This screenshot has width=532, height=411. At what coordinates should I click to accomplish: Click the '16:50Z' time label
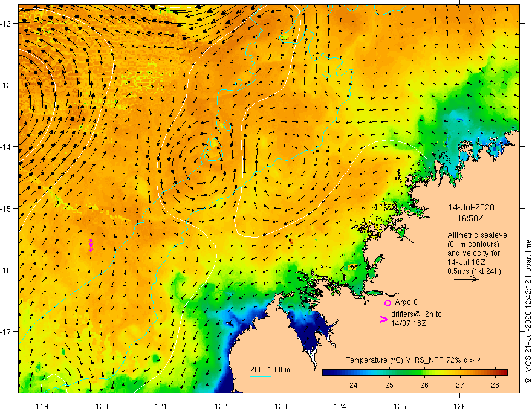(x=470, y=218)
